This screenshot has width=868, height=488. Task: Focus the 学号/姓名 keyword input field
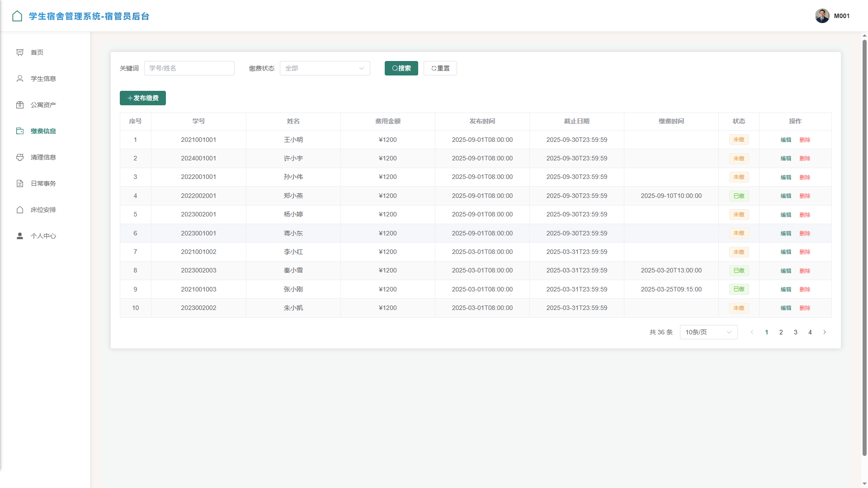189,68
